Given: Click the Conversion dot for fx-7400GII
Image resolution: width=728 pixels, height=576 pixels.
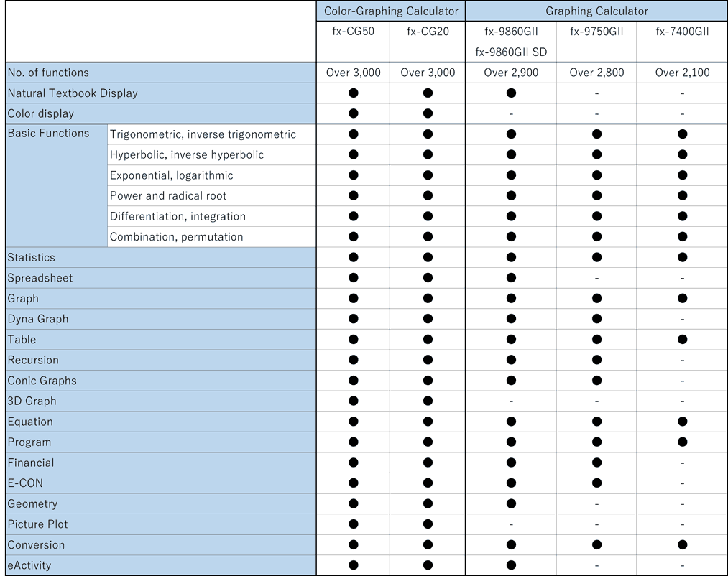Looking at the screenshot, I should point(682,545).
